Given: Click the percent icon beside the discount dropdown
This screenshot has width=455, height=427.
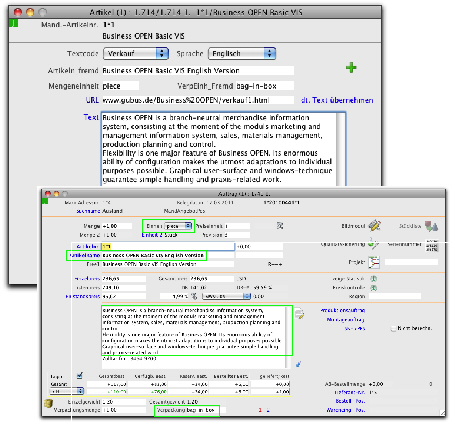Looking at the screenshot, I should (x=194, y=296).
